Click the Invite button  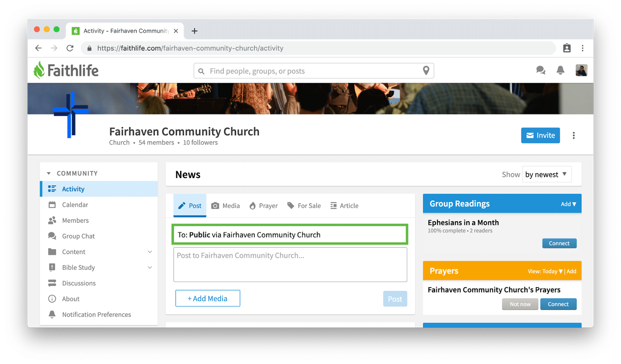click(x=540, y=135)
